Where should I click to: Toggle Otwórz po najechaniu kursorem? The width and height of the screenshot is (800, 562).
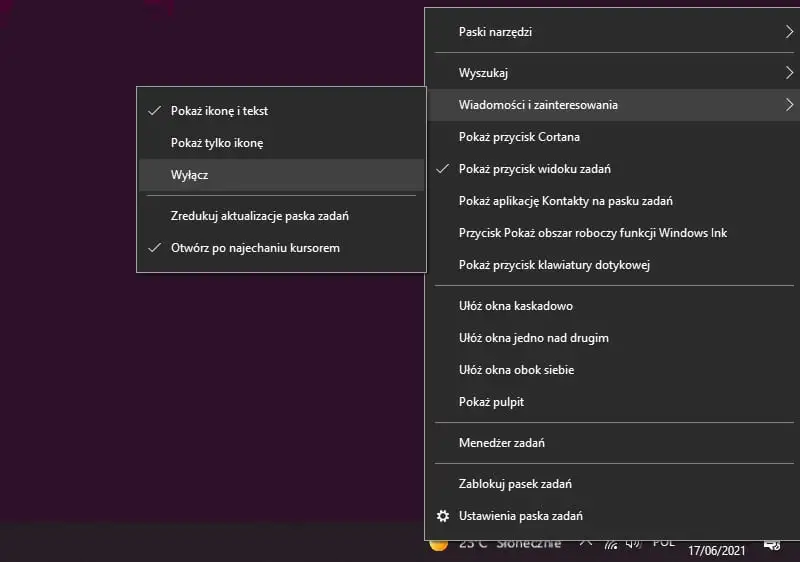[x=282, y=248]
